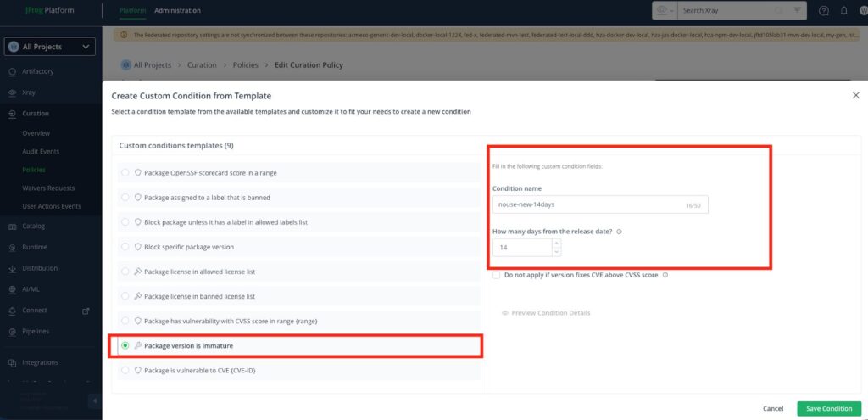Click the Cancel button

[772, 408]
